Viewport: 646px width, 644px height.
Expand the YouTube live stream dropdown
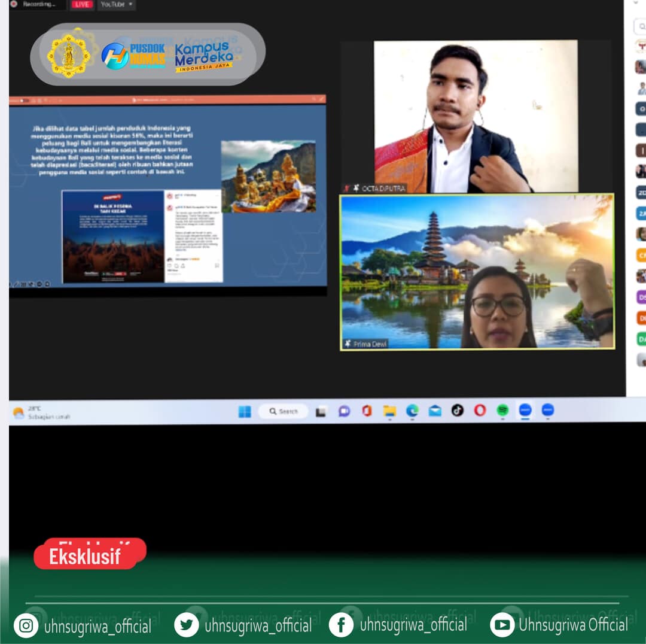(x=117, y=4)
